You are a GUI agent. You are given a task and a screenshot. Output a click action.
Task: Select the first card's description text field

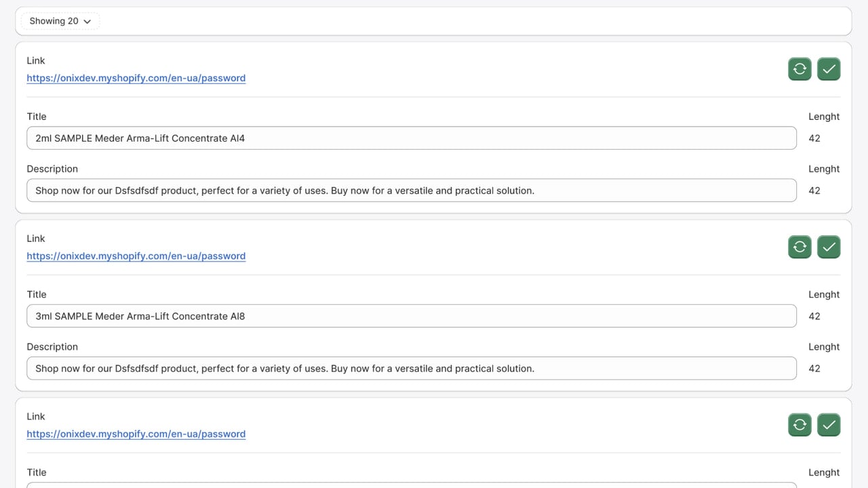[412, 190]
